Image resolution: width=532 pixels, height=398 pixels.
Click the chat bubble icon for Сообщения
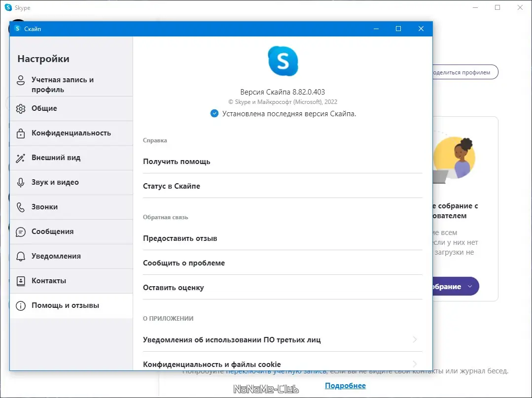pos(21,232)
